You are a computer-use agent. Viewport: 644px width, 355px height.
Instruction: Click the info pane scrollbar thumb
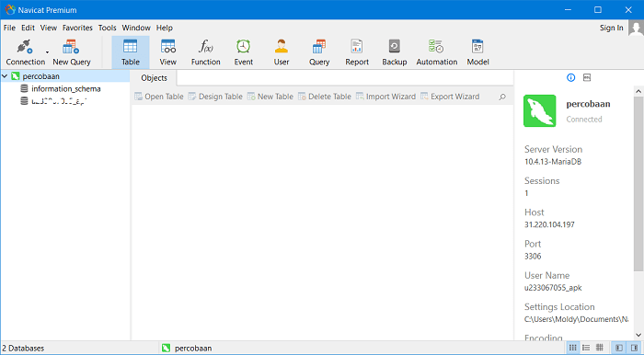click(638, 184)
